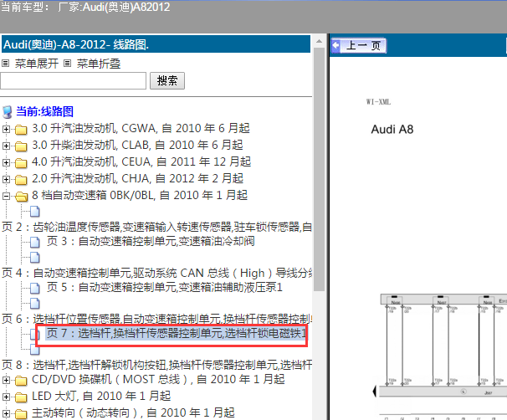Click the left tree panel scrollbar thumb

pyautogui.click(x=319, y=170)
